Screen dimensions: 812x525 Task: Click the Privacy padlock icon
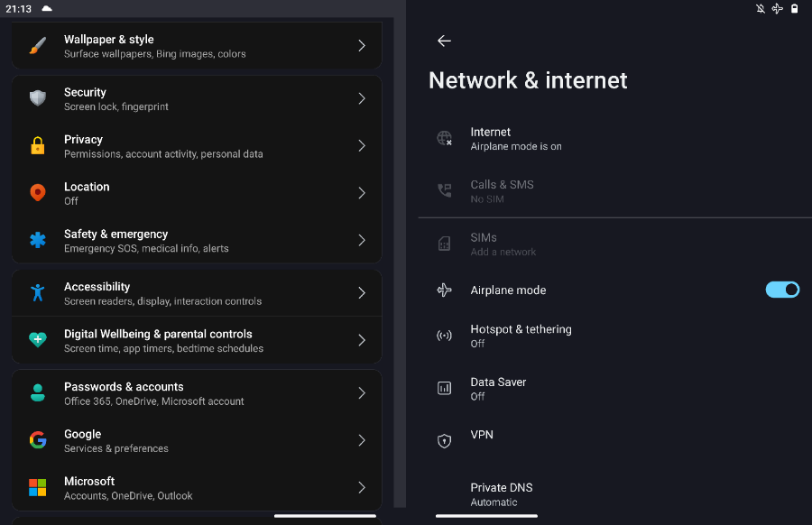point(38,146)
